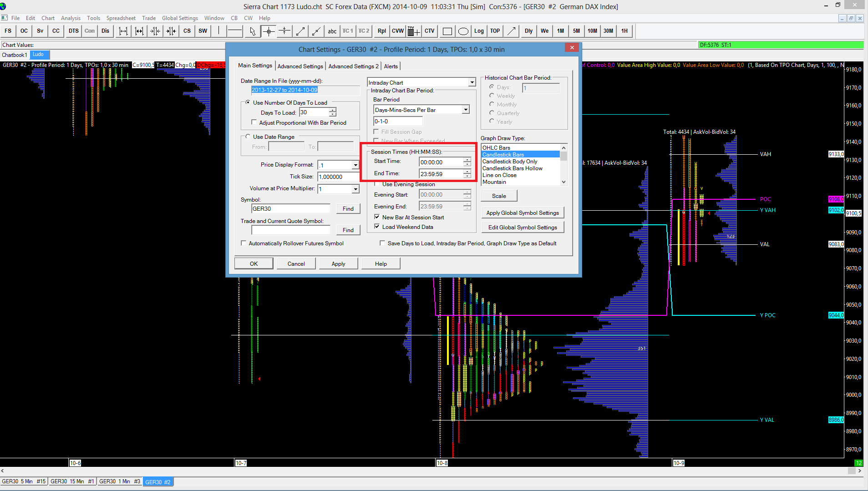Select the Use Date Range radio button
Screen dimensions: 868x491
[x=248, y=137]
